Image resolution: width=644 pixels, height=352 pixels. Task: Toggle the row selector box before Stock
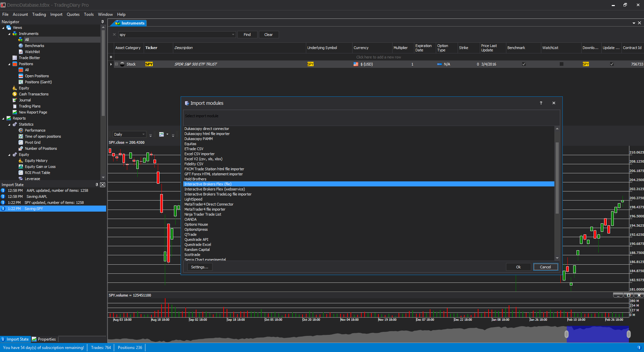click(x=117, y=64)
